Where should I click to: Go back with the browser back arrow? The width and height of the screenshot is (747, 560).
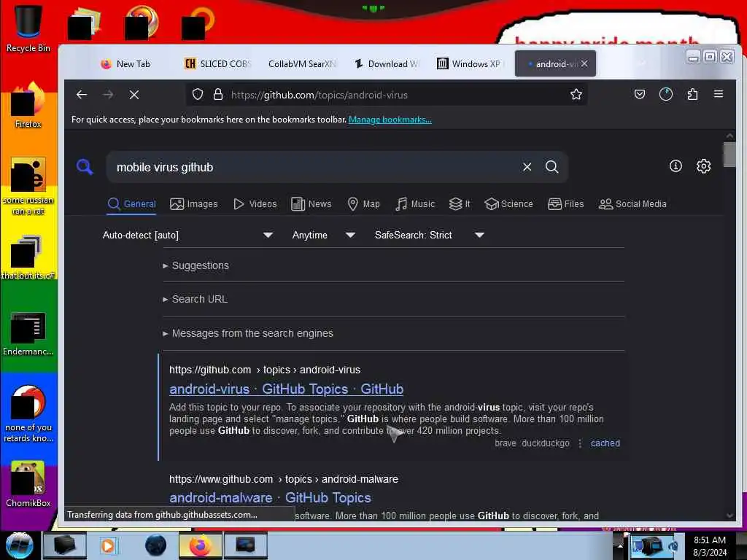pos(82,95)
